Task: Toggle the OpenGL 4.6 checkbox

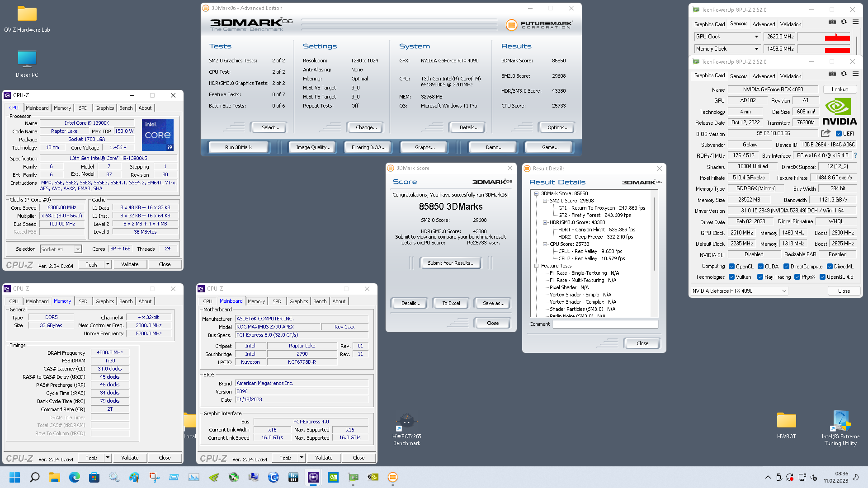Action: (x=822, y=277)
